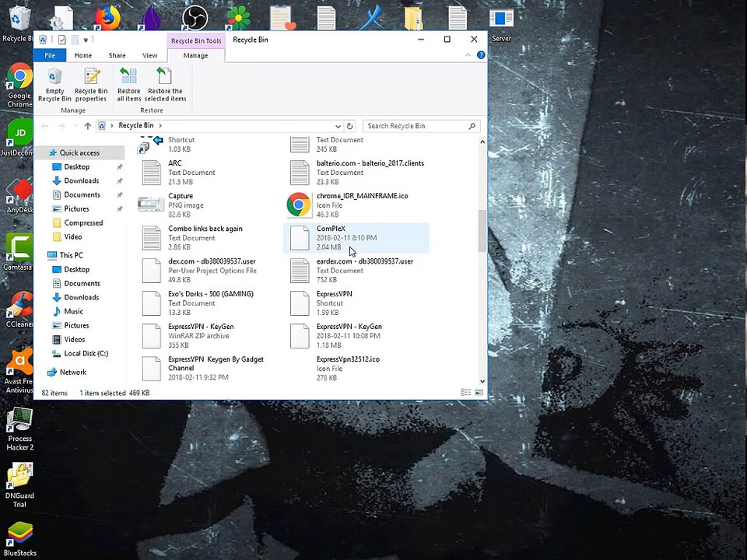The height and width of the screenshot is (560, 747).
Task: Open Firefox desktop icon
Action: click(107, 18)
